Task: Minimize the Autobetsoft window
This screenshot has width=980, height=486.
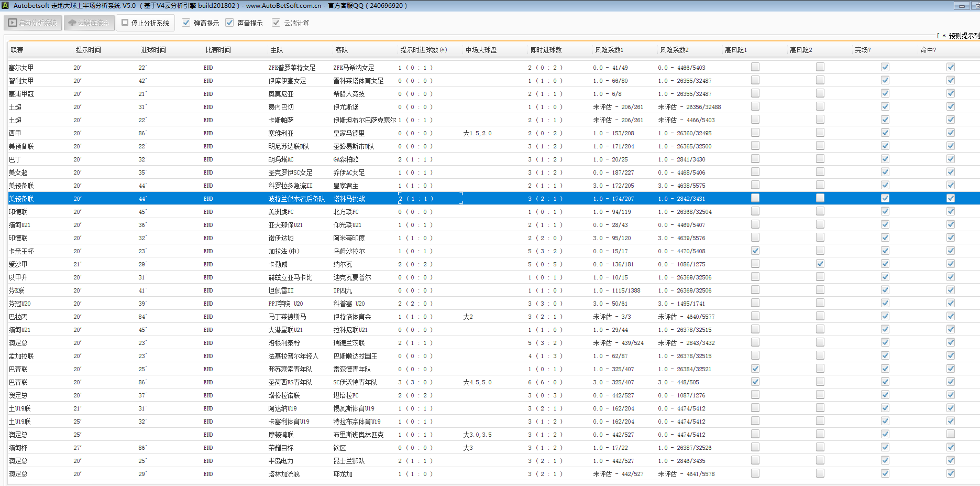Action: pos(961,6)
